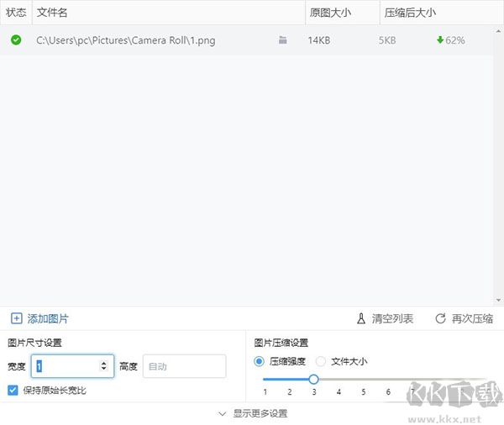Click the green down-arrow reduction icon
Screen dimensions: 504x425
pos(440,40)
